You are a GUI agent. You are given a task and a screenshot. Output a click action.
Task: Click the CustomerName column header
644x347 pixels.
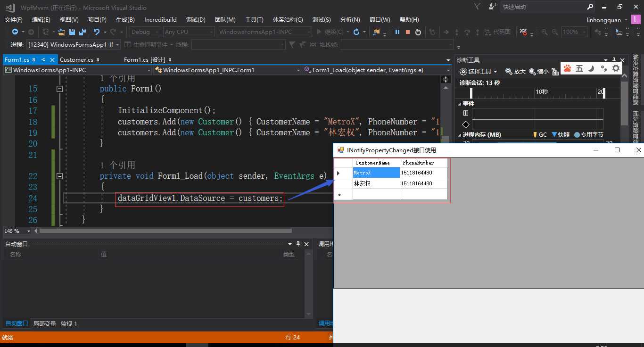[x=376, y=163]
